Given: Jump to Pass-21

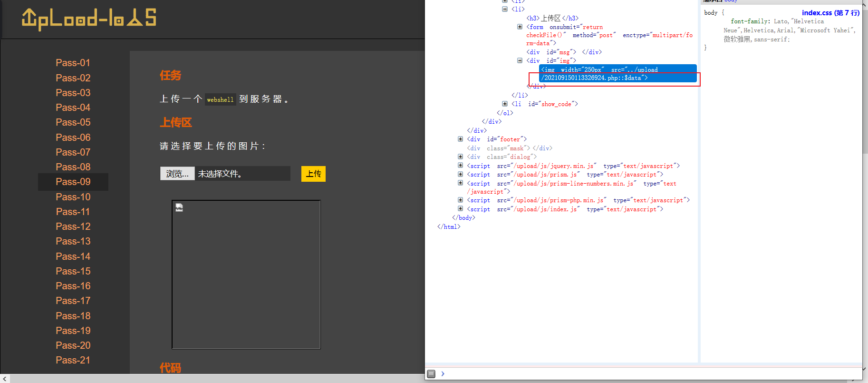Looking at the screenshot, I should (73, 360).
